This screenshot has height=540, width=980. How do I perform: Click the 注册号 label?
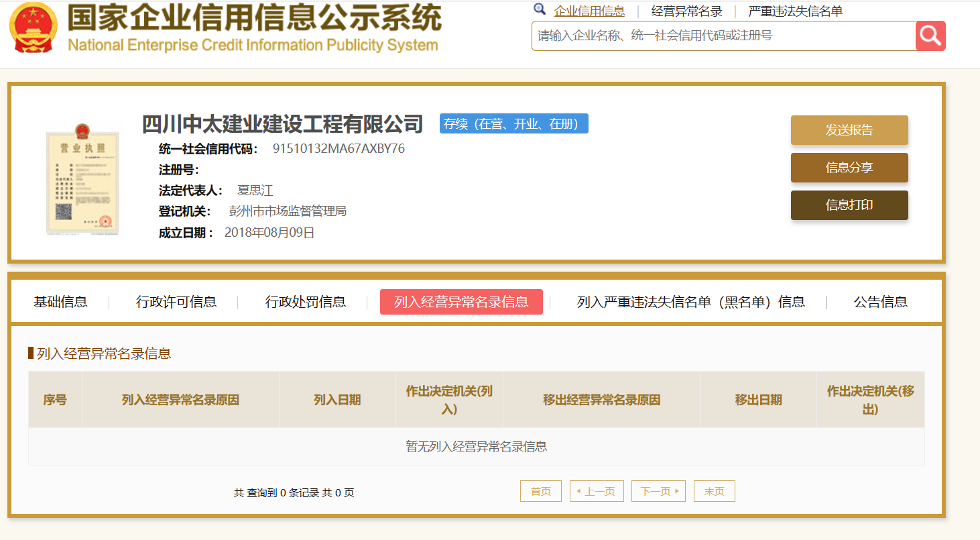click(x=179, y=170)
